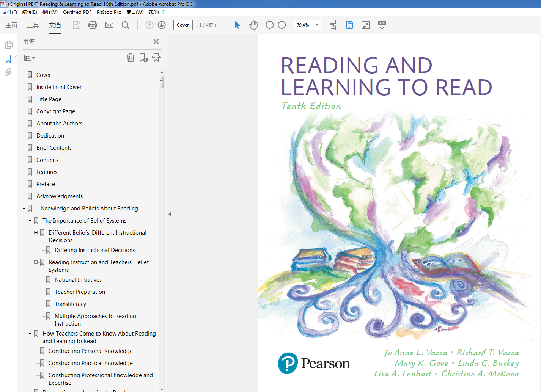
Task: Go to previous page arrow
Action: click(x=149, y=25)
